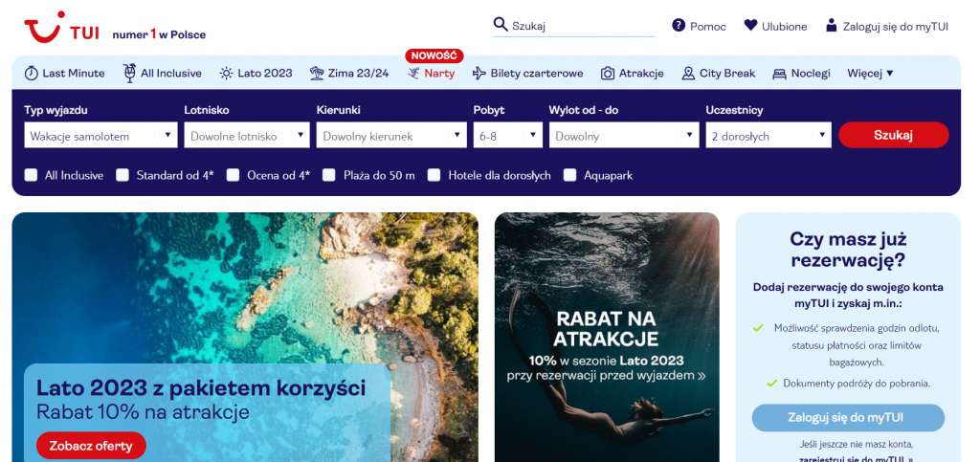Image resolution: width=980 pixels, height=462 pixels.
Task: Click the myTUI login person icon
Action: point(831,26)
